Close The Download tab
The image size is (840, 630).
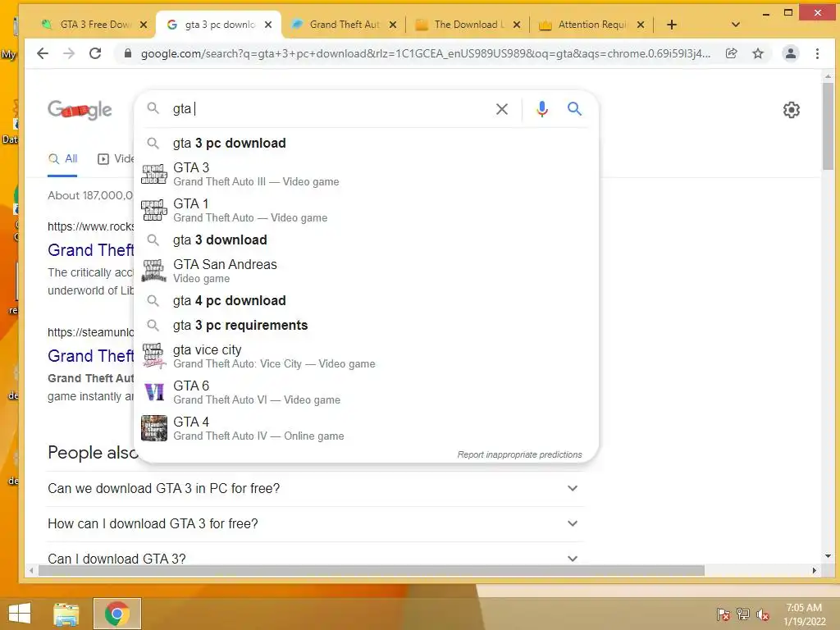click(517, 25)
